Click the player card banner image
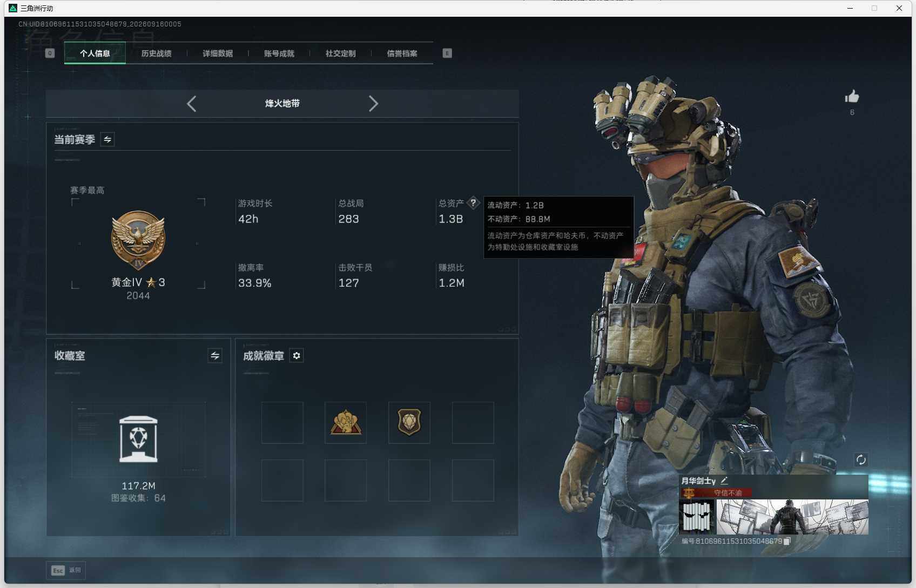 [x=792, y=517]
